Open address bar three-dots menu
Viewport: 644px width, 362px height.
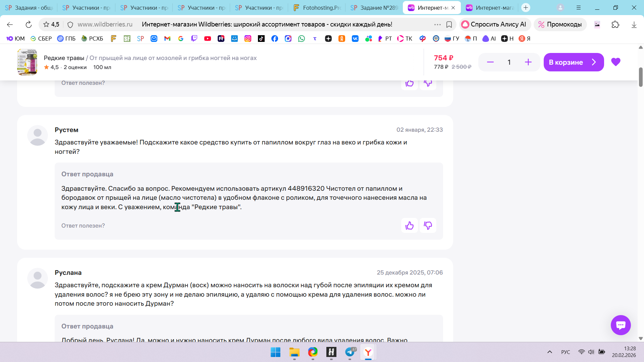click(437, 24)
